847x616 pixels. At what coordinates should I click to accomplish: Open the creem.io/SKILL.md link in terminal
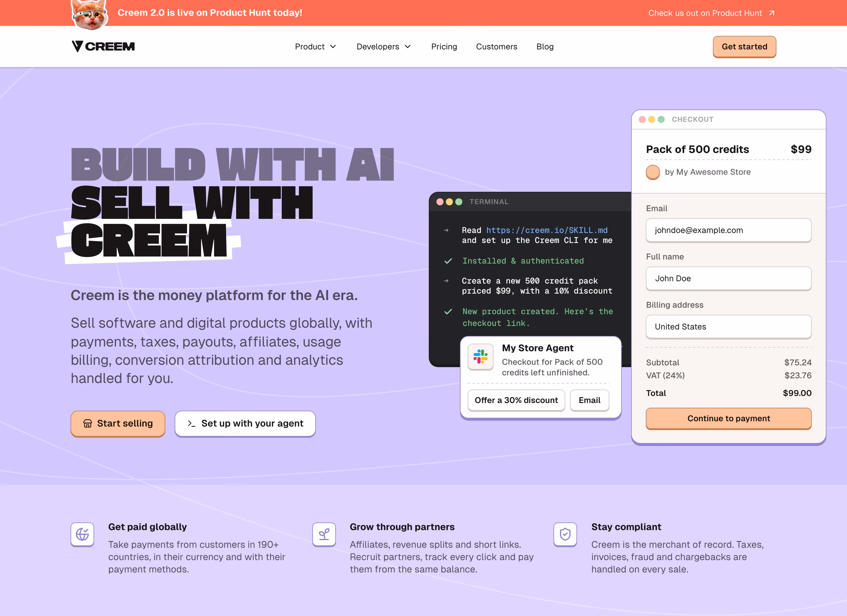point(547,230)
